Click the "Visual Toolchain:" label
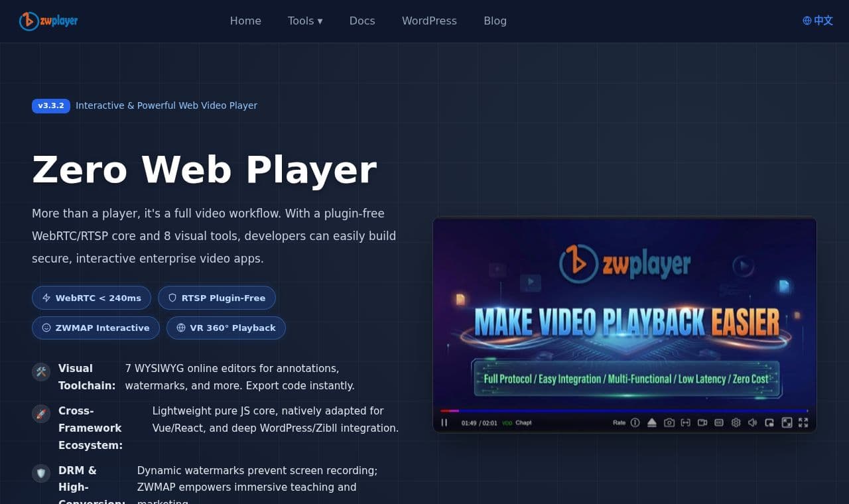Screen dimensions: 849x504 [x=87, y=377]
